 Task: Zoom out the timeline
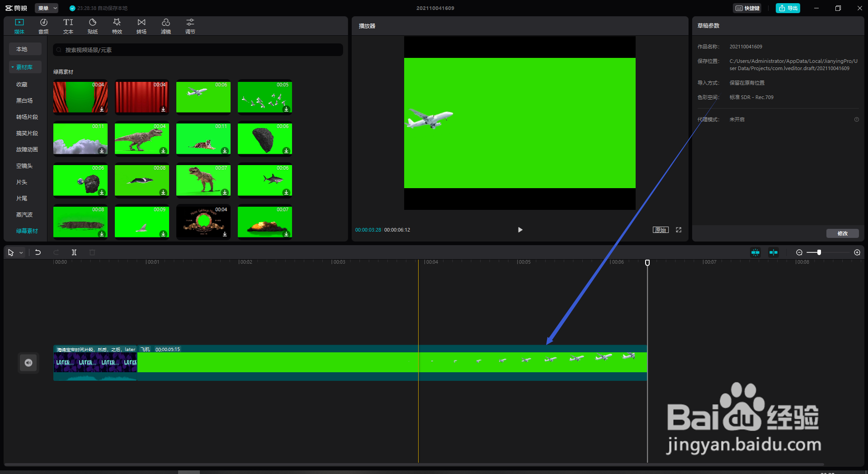click(799, 252)
